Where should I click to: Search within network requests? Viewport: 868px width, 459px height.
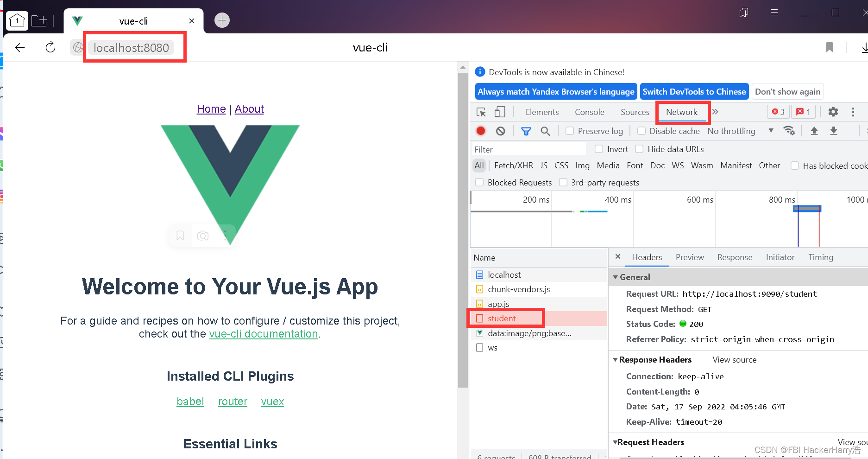546,131
